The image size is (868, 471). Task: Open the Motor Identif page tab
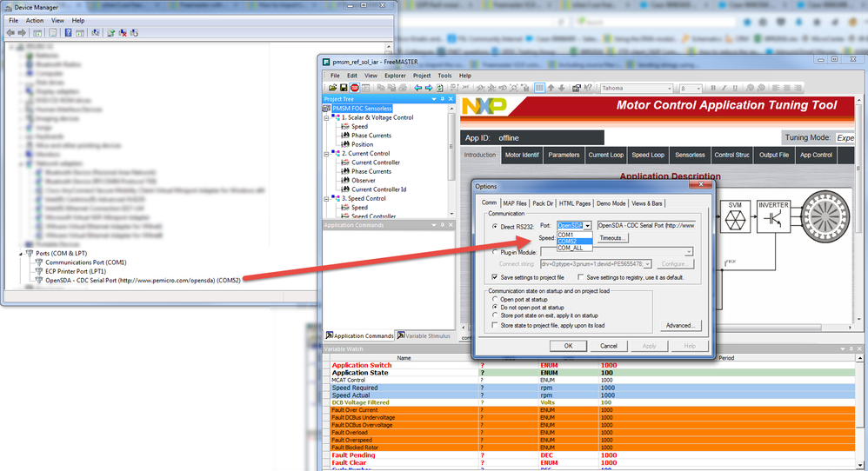click(x=522, y=156)
